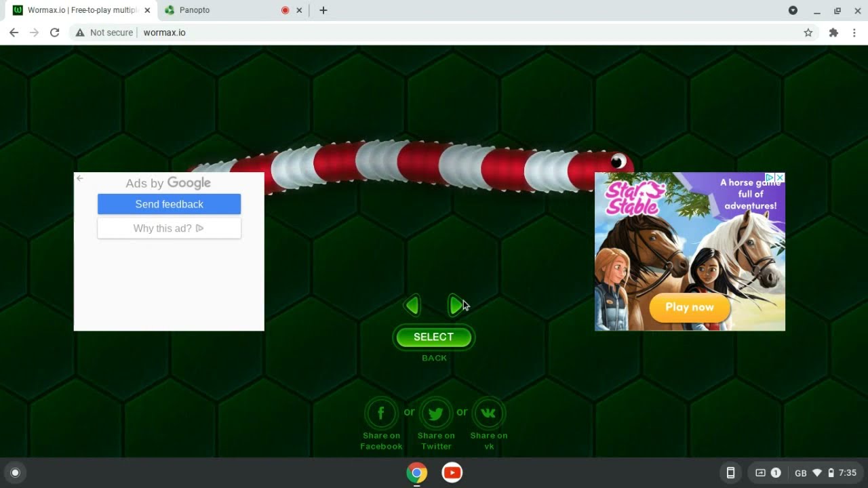Close the Panopto tab
This screenshot has height=488, width=868.
pos(299,10)
